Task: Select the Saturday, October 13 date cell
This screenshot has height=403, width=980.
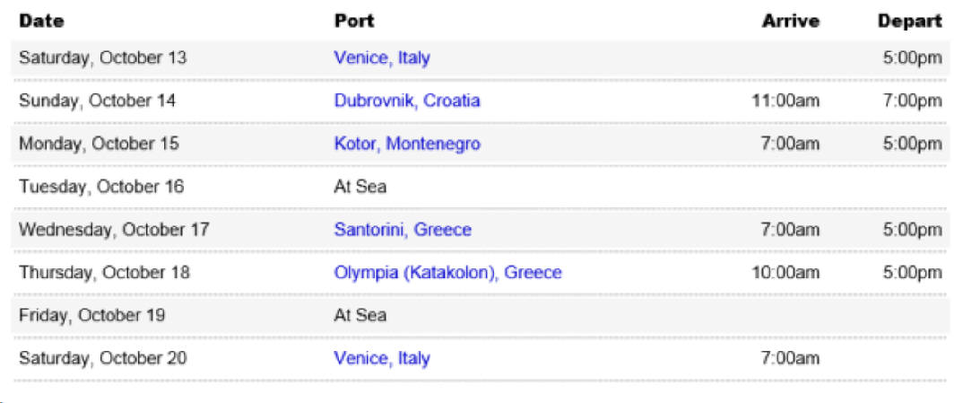Action: pos(102,58)
